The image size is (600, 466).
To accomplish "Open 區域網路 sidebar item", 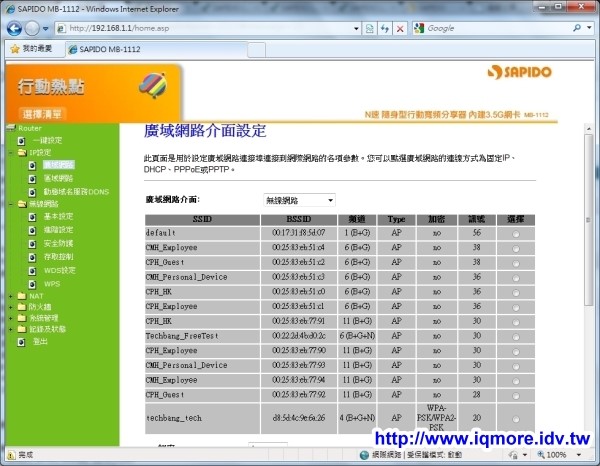I will [x=58, y=178].
